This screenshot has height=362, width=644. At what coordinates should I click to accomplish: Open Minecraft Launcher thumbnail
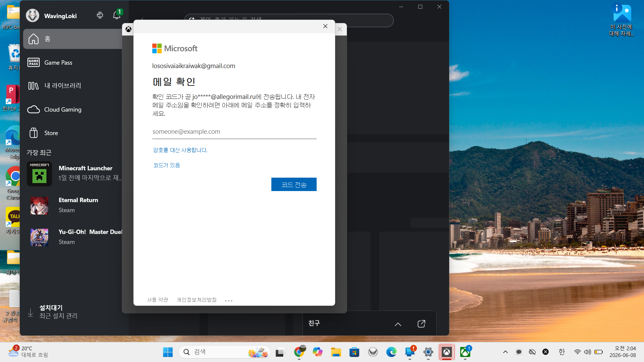click(39, 174)
